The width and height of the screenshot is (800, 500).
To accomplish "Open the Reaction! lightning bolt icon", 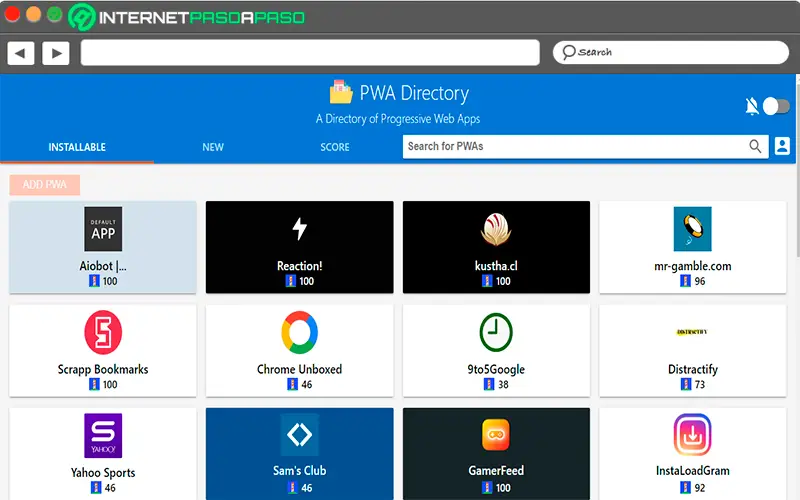I will 299,229.
